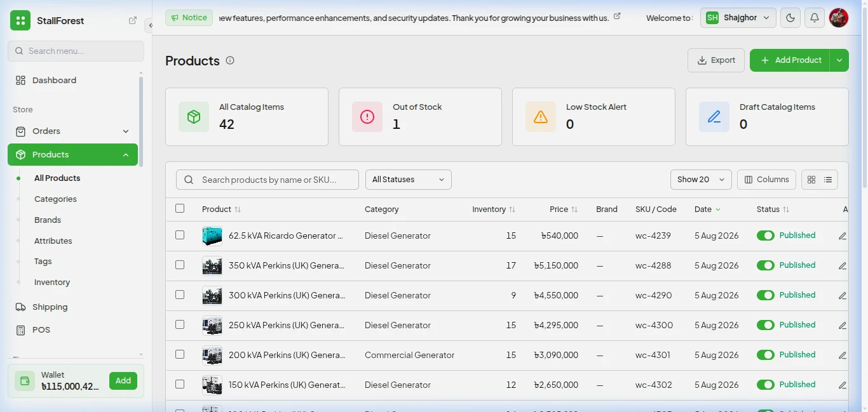Collapse the sidebar with the arrow handle
This screenshot has width=868, height=412.
pos(150,25)
